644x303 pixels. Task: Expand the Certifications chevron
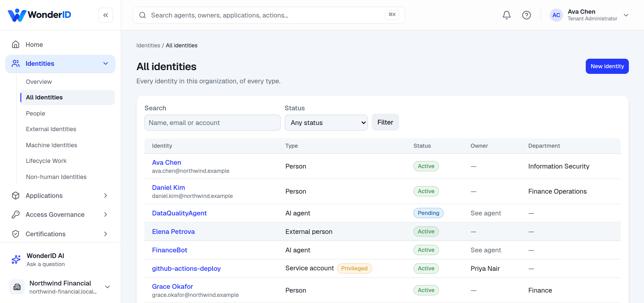pyautogui.click(x=106, y=234)
